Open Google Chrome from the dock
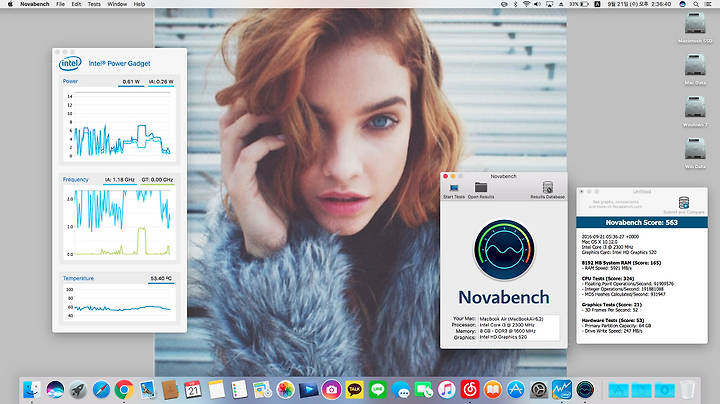 pos(124,390)
